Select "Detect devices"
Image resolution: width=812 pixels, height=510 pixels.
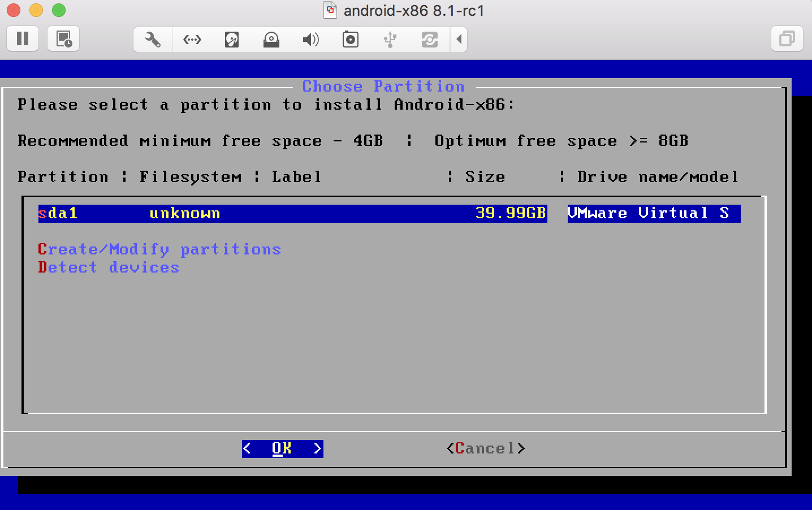click(x=108, y=267)
